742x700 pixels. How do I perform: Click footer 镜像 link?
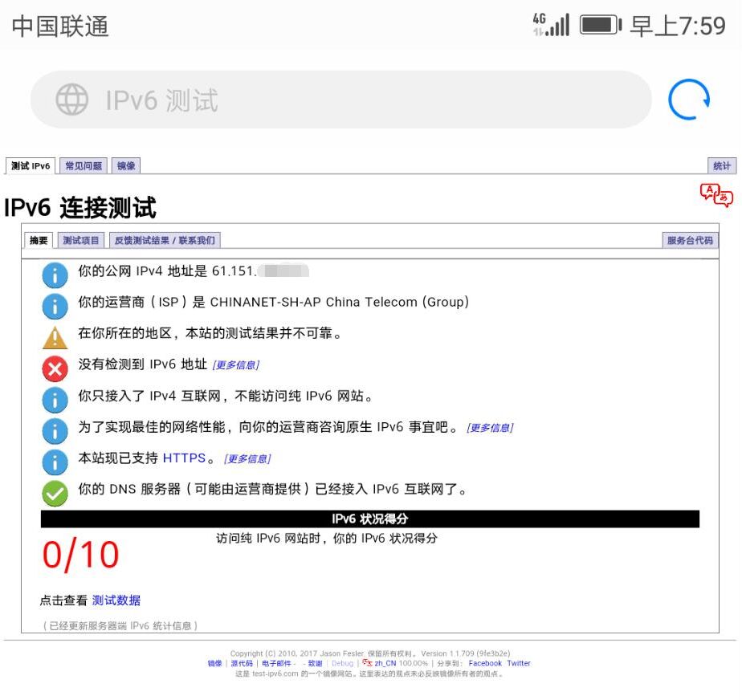[215, 663]
